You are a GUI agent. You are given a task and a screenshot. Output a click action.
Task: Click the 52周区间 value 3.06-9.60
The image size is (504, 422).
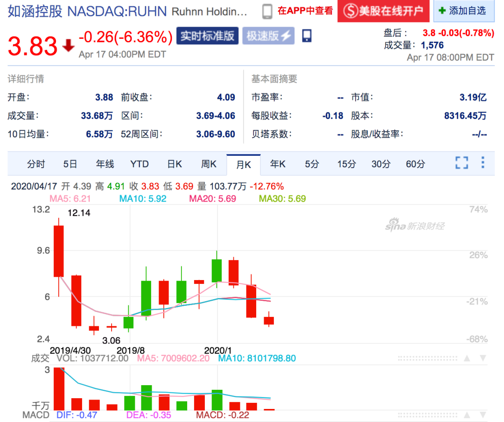[216, 134]
